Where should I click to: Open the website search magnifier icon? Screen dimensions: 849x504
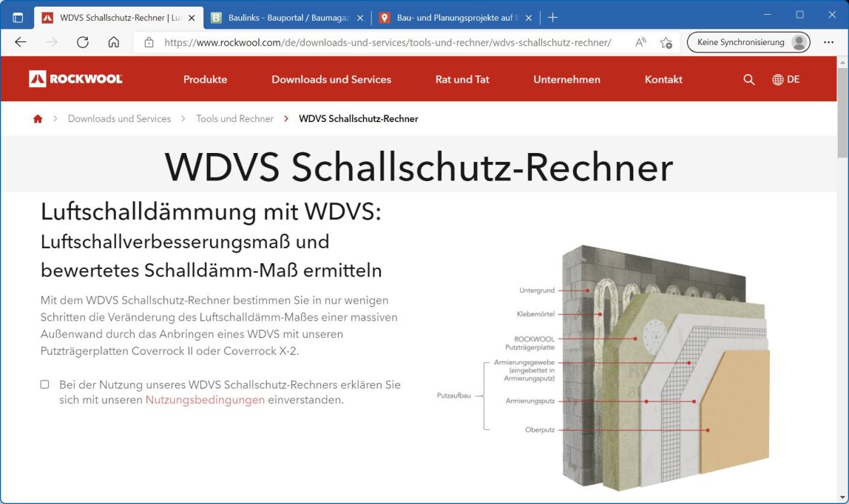[749, 80]
